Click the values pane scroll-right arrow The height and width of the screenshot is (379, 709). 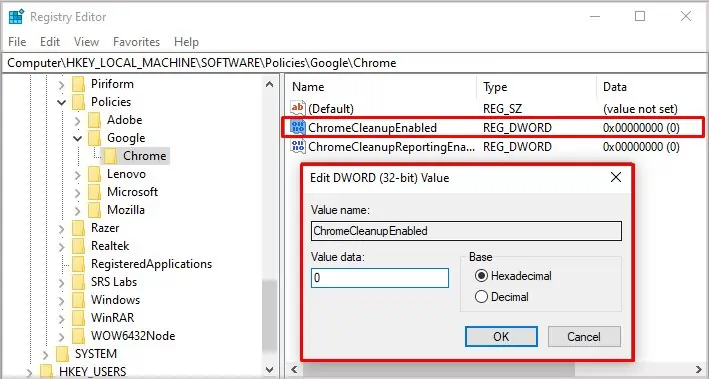point(699,370)
